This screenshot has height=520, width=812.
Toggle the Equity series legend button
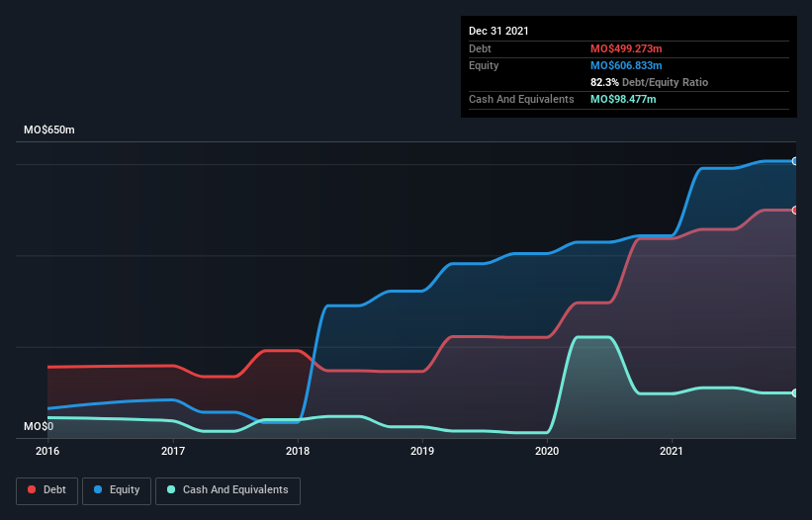point(117,490)
